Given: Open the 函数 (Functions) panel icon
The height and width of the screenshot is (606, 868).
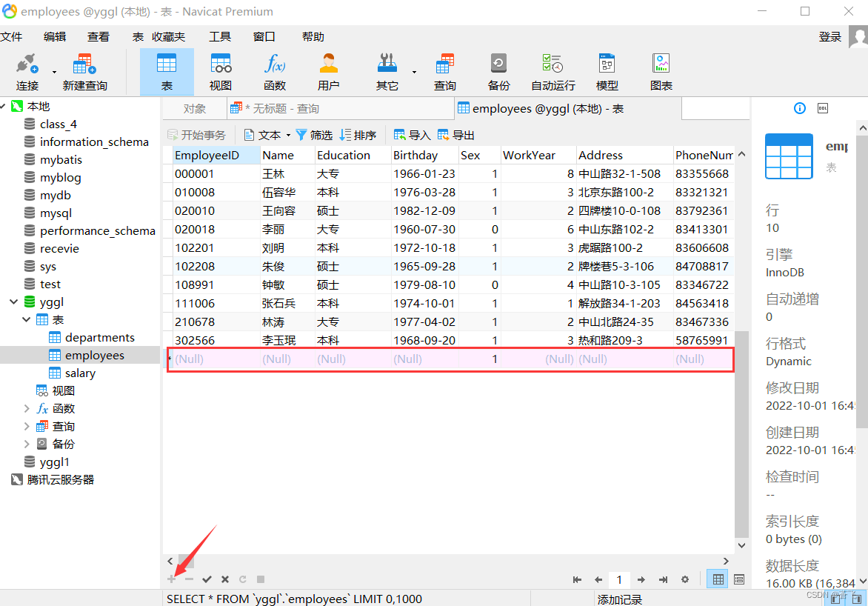Looking at the screenshot, I should pos(274,70).
